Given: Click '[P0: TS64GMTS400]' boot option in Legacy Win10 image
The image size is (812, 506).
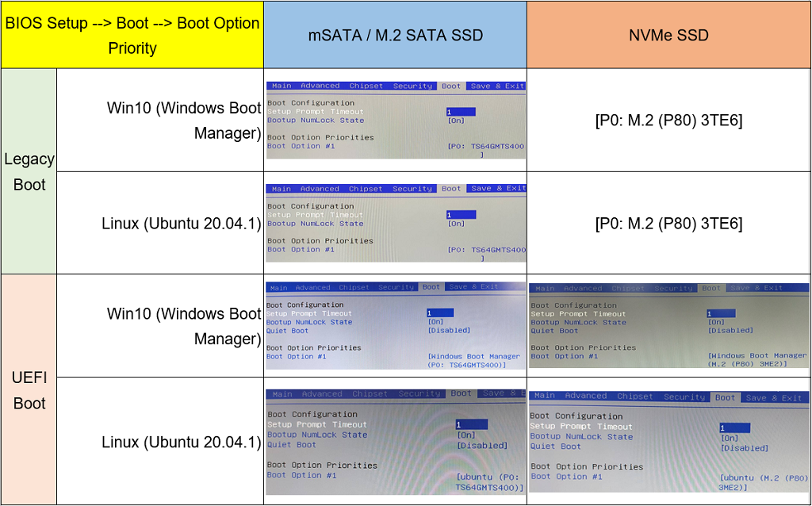Looking at the screenshot, I should pos(486,150).
